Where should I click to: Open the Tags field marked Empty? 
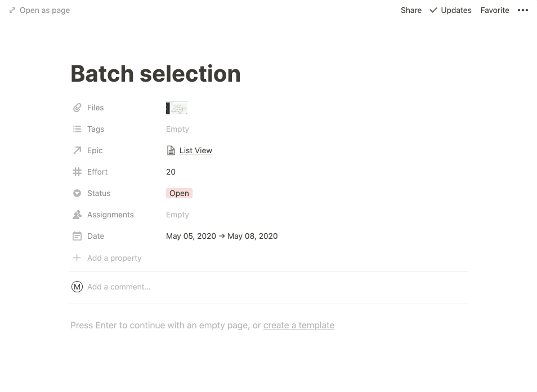[x=177, y=129]
